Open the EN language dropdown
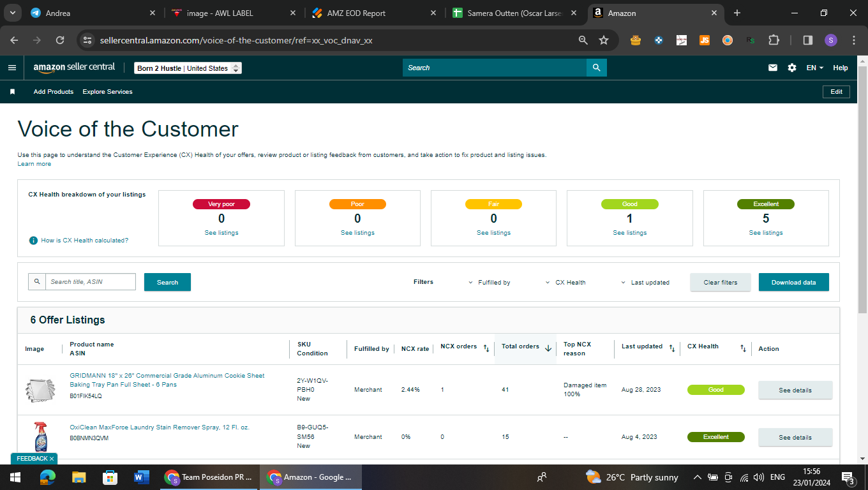The image size is (868, 490). [815, 68]
